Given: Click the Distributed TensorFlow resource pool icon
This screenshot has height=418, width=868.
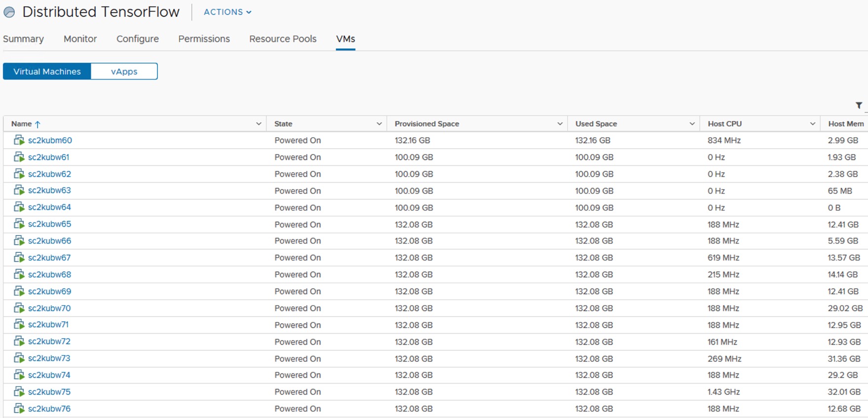Looking at the screenshot, I should coord(9,12).
